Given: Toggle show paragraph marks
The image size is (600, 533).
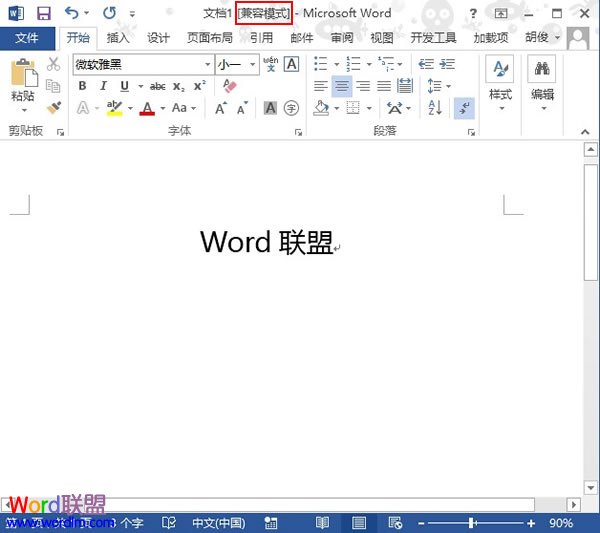Looking at the screenshot, I should [x=464, y=108].
